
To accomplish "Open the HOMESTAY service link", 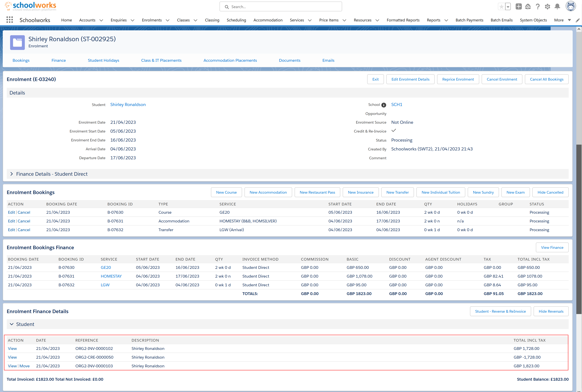I will (x=111, y=276).
